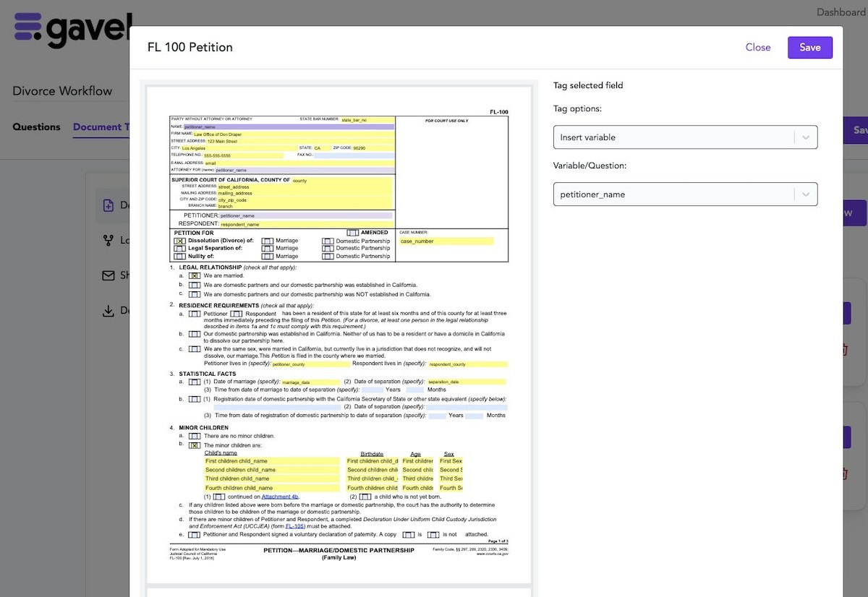868x597 pixels.
Task: Click the FL 100 Petition dialog title
Action: pos(190,48)
